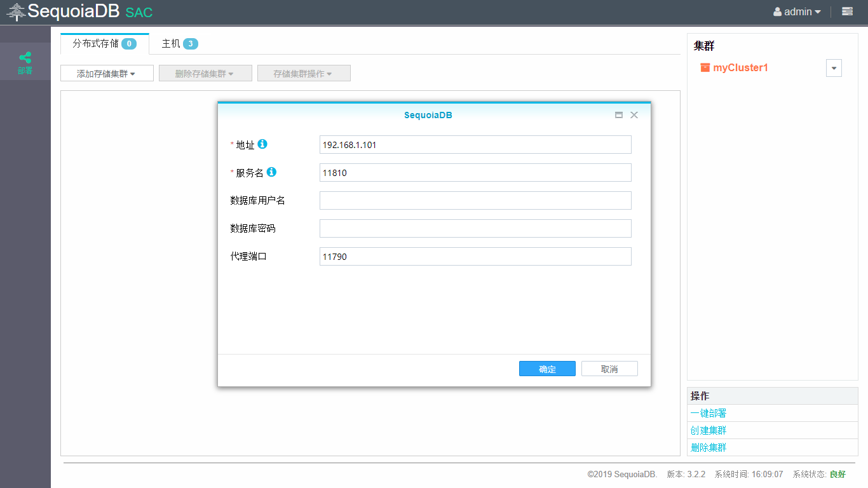The height and width of the screenshot is (488, 868).
Task: Click the ©2019 SequoiaDB footer text
Action: tap(623, 474)
